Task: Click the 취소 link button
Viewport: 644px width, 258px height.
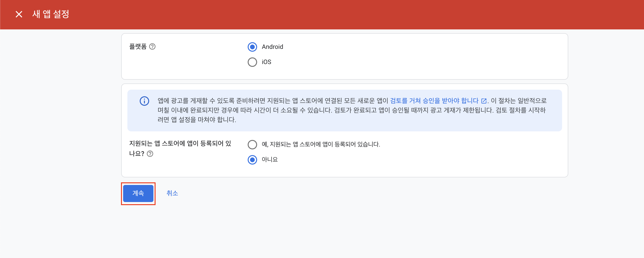Action: click(172, 193)
